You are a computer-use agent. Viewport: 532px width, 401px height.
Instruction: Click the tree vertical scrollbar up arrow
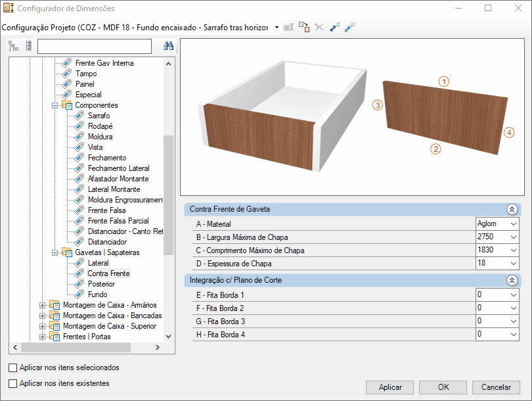point(168,64)
